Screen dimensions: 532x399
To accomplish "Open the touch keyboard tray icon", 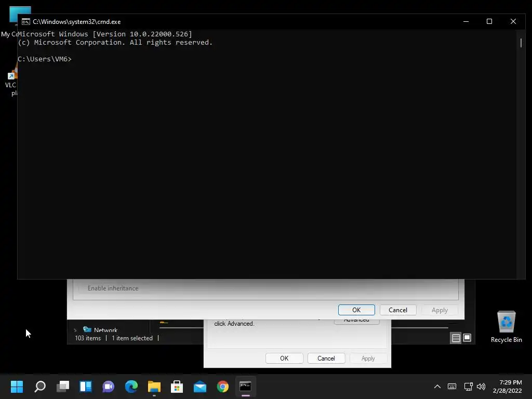I will 452,387.
